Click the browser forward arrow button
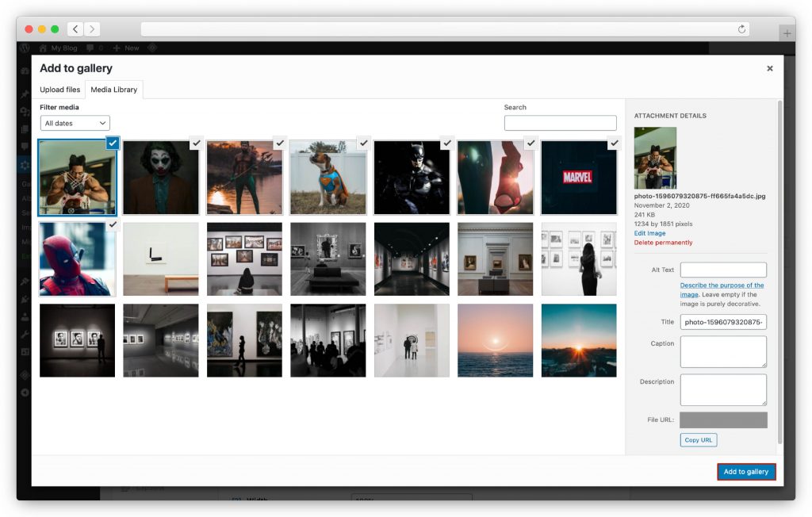 [93, 29]
